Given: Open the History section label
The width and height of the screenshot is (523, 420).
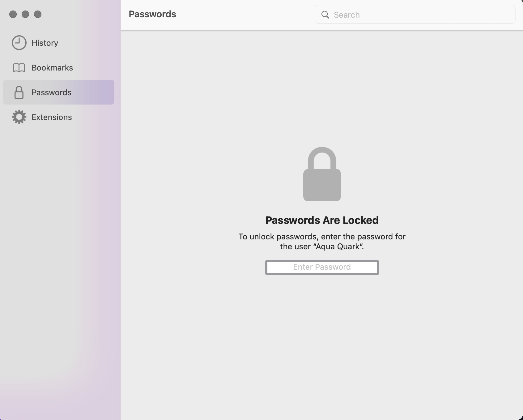Looking at the screenshot, I should pos(45,43).
